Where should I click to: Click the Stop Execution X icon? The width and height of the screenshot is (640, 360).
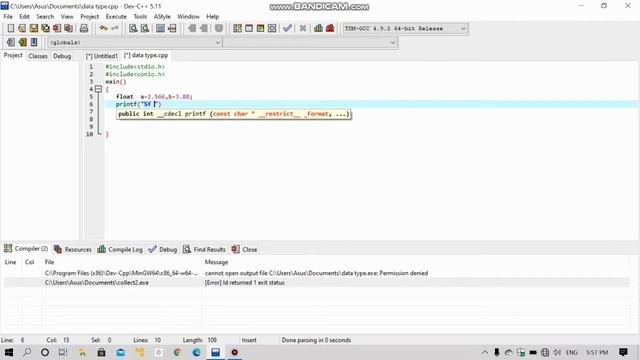[x=303, y=28]
